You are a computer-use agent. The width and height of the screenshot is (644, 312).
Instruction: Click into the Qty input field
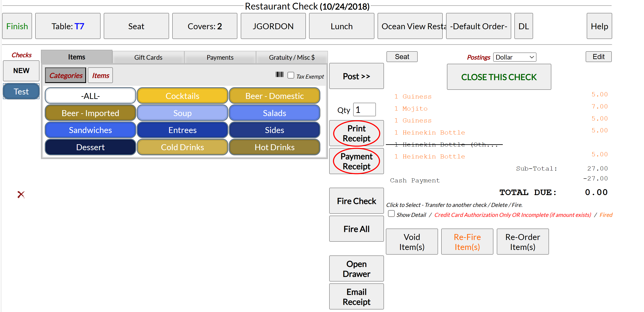(x=364, y=110)
